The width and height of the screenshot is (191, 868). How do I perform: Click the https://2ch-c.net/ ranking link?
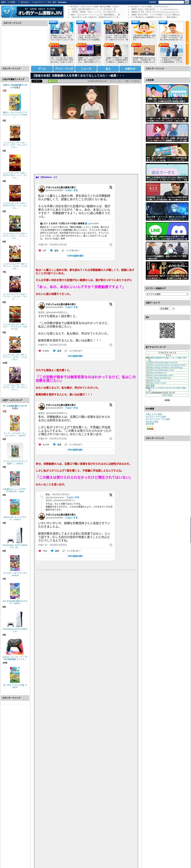(157, 383)
